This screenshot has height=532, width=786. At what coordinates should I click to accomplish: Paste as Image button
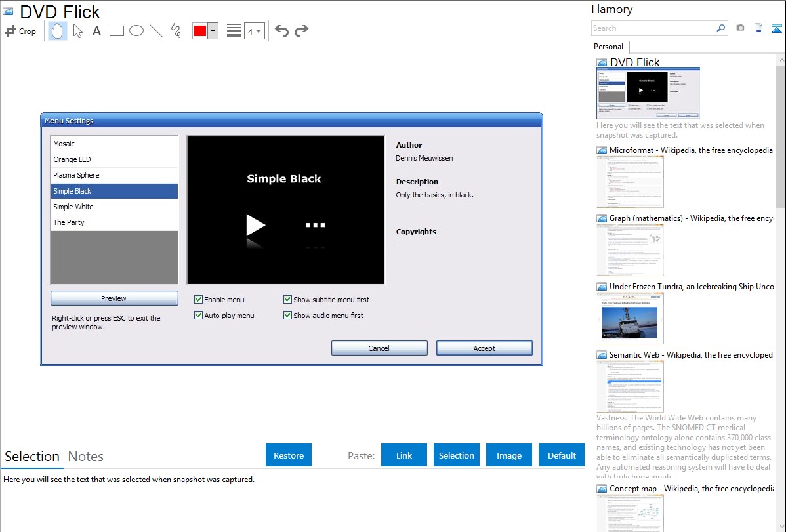(x=508, y=455)
